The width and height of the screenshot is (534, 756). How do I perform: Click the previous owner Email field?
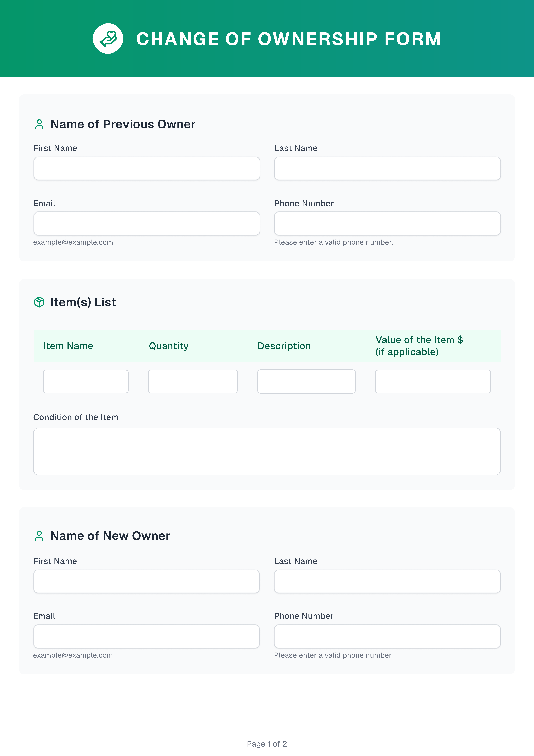tap(147, 224)
